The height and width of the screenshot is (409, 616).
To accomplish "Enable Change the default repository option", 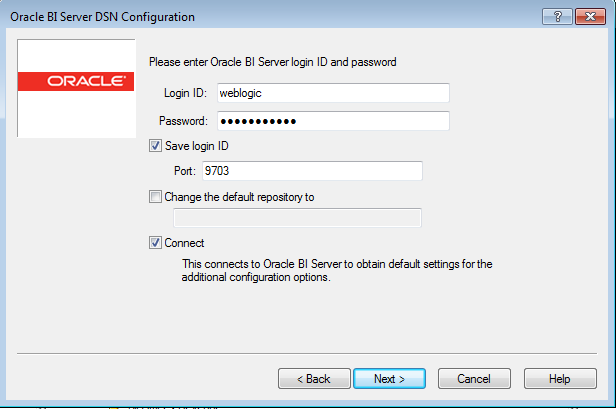I will point(155,197).
